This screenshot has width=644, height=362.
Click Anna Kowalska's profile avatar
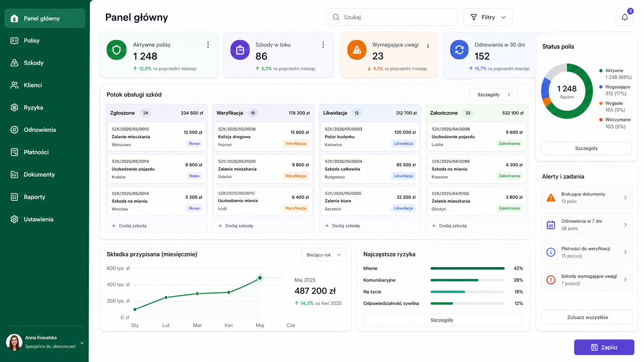tap(14, 342)
